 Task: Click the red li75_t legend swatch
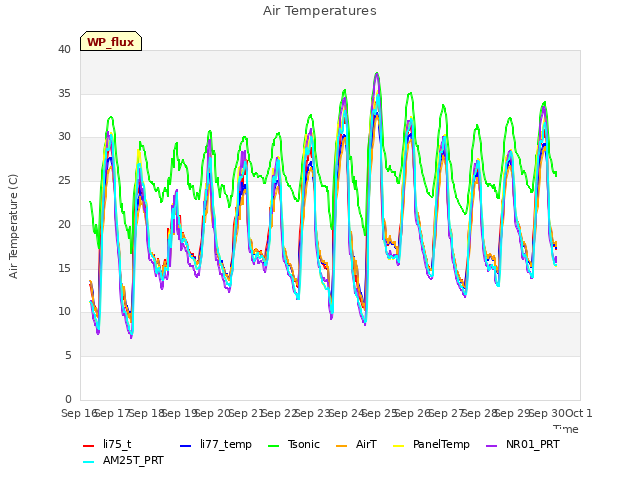pos(89,445)
